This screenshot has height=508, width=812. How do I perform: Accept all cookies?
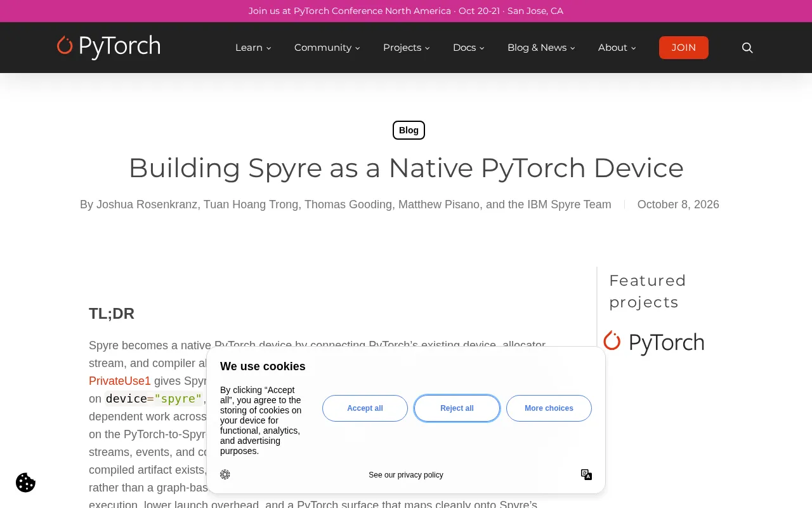[x=365, y=408]
